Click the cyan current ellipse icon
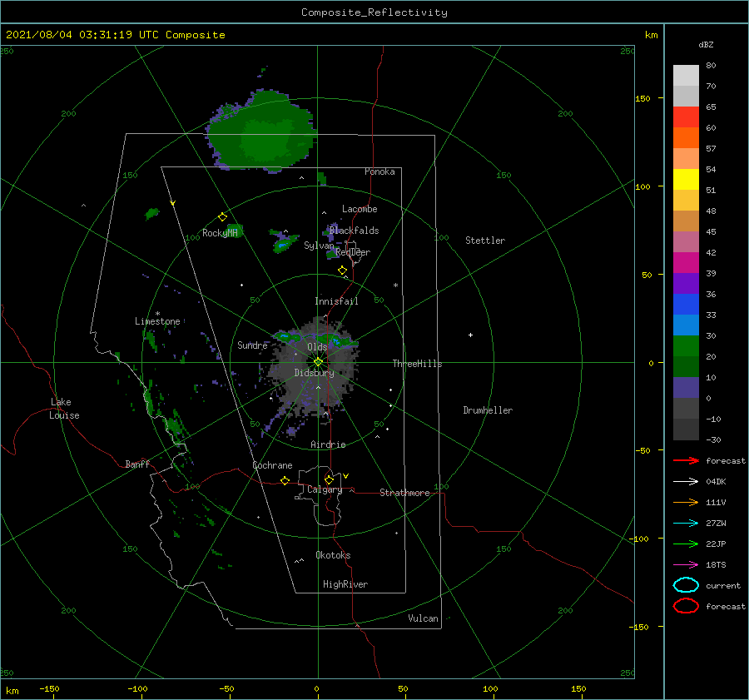This screenshot has width=749, height=700. (686, 585)
